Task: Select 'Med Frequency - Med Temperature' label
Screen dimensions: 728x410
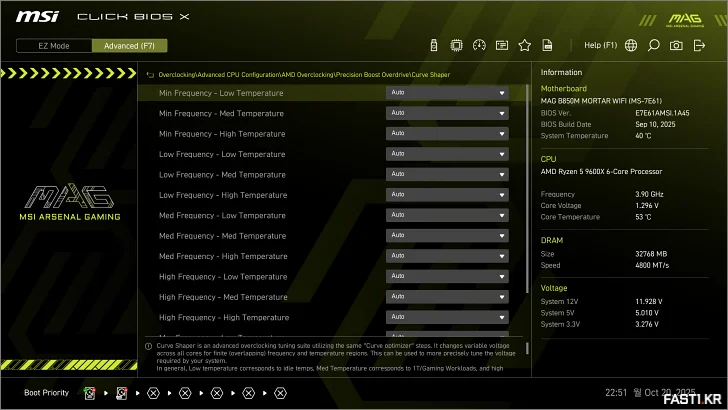Action: 222,236
